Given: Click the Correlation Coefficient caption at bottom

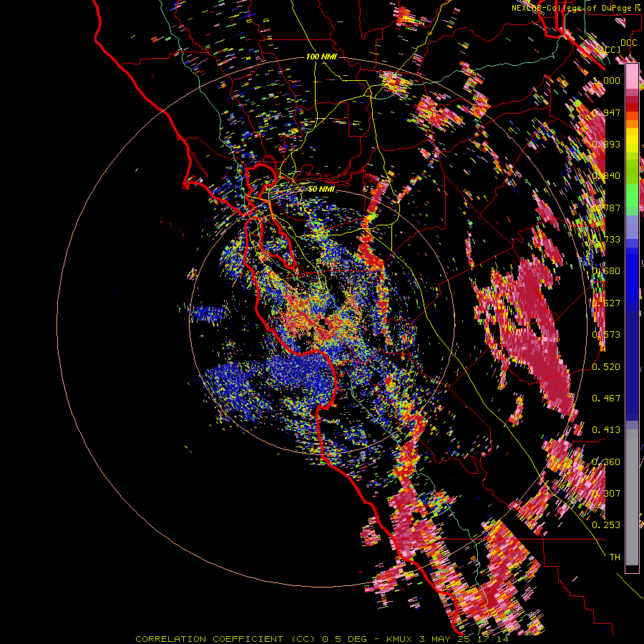Looking at the screenshot, I should 322,639.
